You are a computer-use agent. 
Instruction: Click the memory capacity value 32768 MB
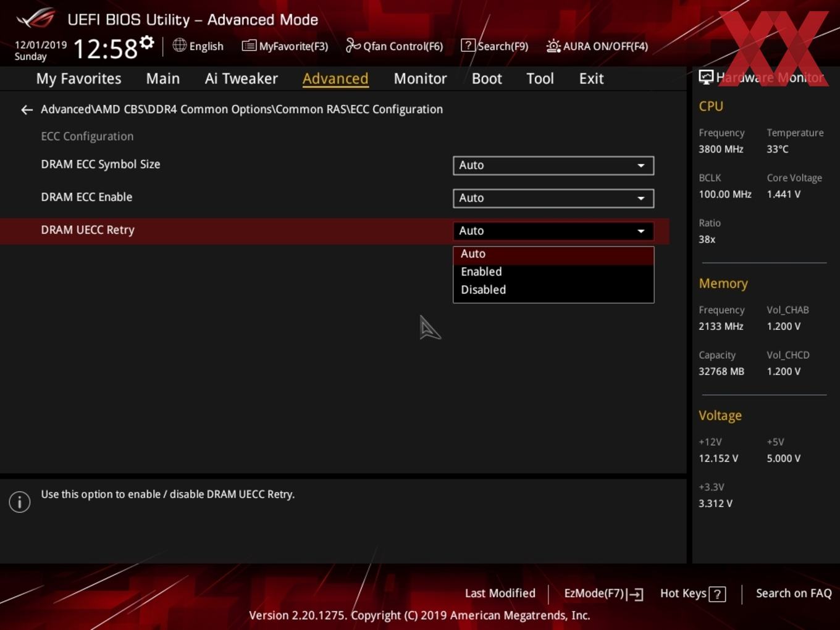(x=721, y=372)
